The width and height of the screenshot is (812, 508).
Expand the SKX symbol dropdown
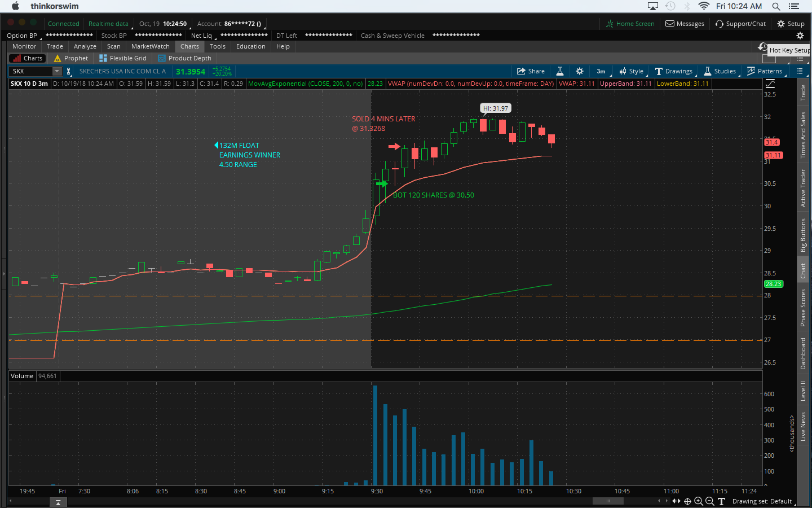pyautogui.click(x=57, y=71)
